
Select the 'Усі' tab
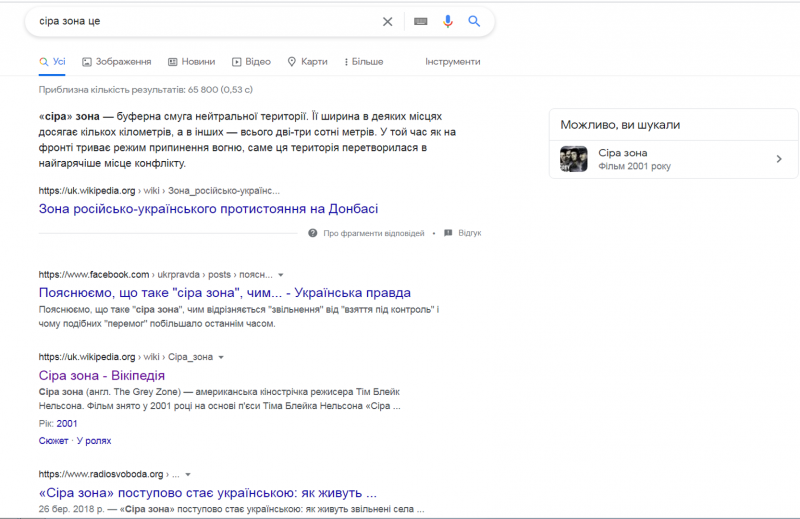[x=53, y=62]
